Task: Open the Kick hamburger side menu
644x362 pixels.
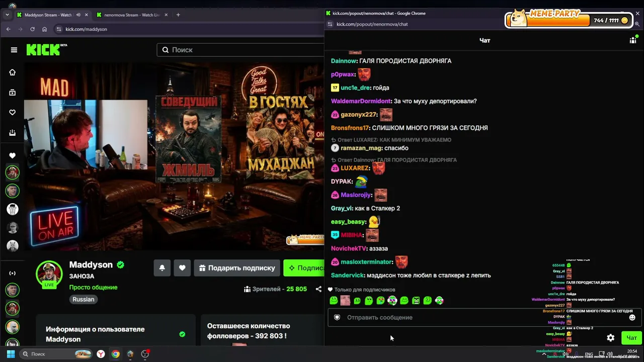Action: (x=14, y=50)
